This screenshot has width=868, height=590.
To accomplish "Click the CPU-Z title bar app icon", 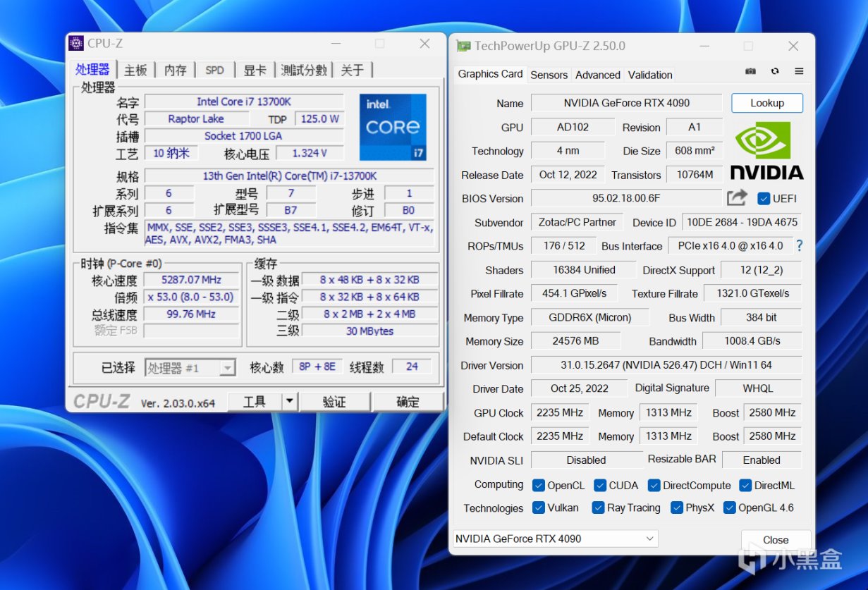I will pos(76,44).
